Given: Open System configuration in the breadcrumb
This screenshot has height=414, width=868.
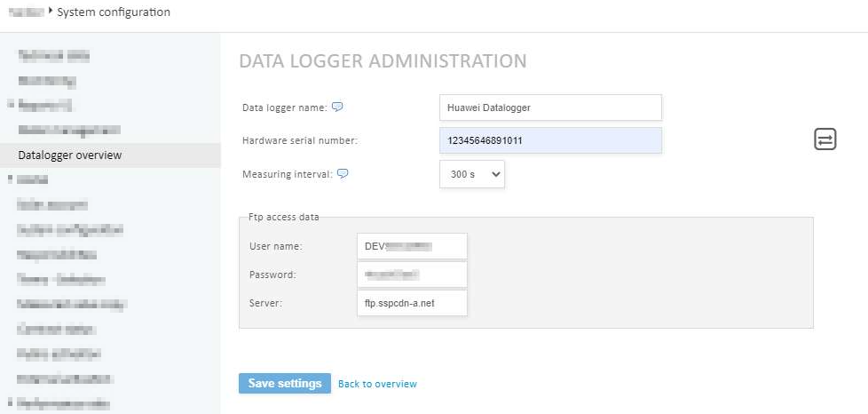Looking at the screenshot, I should pyautogui.click(x=114, y=12).
